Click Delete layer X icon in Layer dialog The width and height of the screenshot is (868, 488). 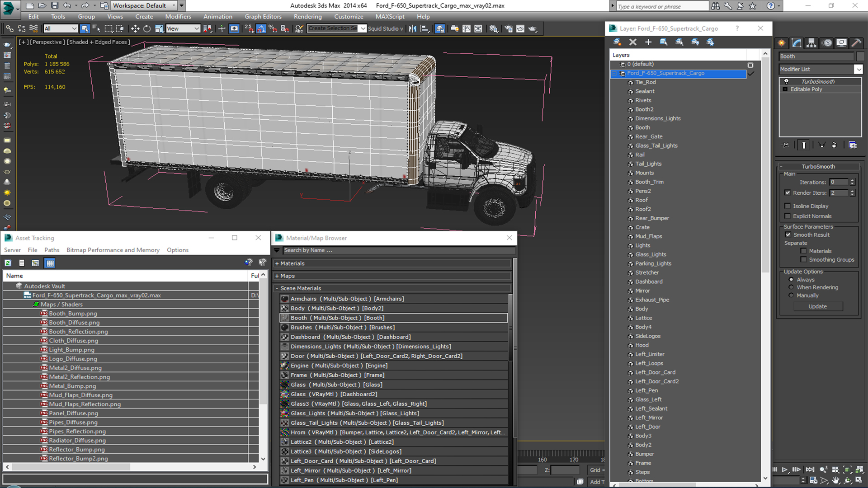(x=633, y=42)
